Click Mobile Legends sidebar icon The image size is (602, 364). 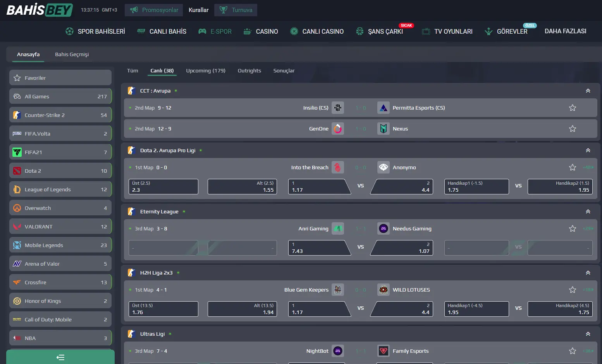click(x=17, y=245)
